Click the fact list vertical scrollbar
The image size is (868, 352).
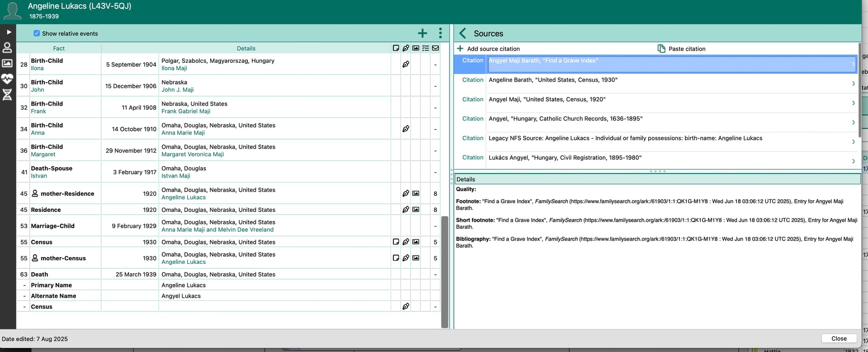coord(444,271)
